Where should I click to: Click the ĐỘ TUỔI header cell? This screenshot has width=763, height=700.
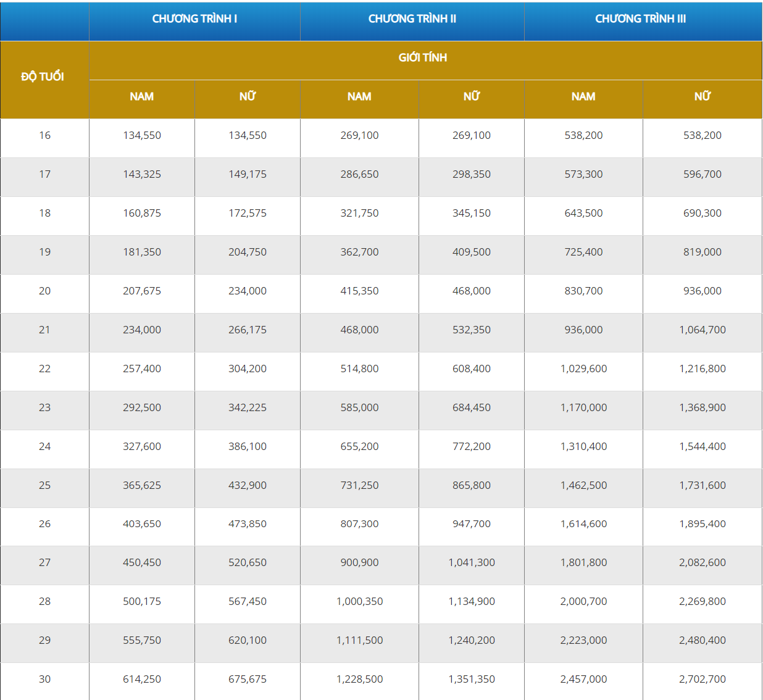[43, 77]
